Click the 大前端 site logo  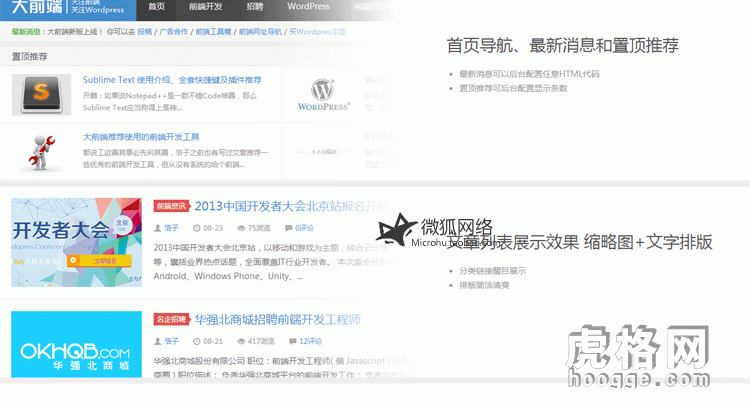coord(34,8)
